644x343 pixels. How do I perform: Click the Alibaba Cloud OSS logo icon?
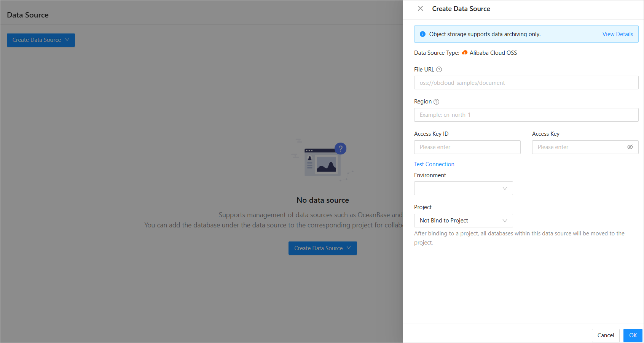pos(464,53)
